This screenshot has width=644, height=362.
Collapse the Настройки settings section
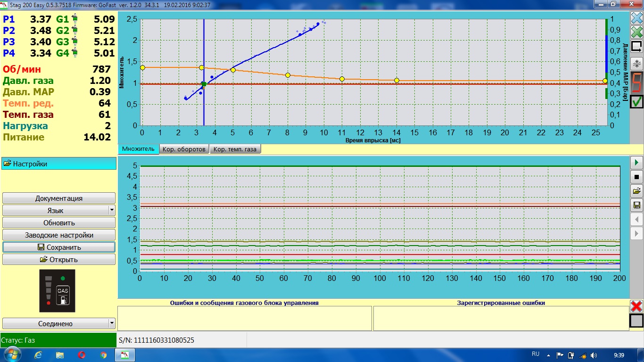tap(59, 164)
